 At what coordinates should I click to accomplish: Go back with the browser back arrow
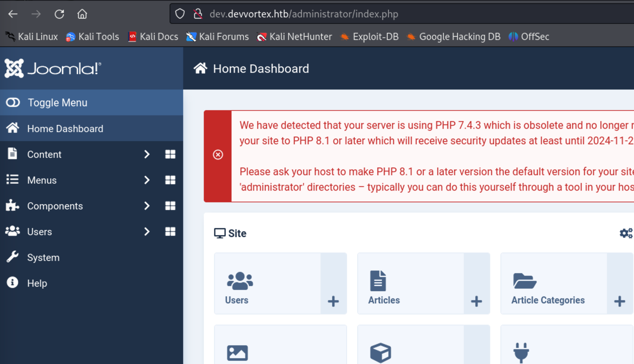(x=13, y=14)
